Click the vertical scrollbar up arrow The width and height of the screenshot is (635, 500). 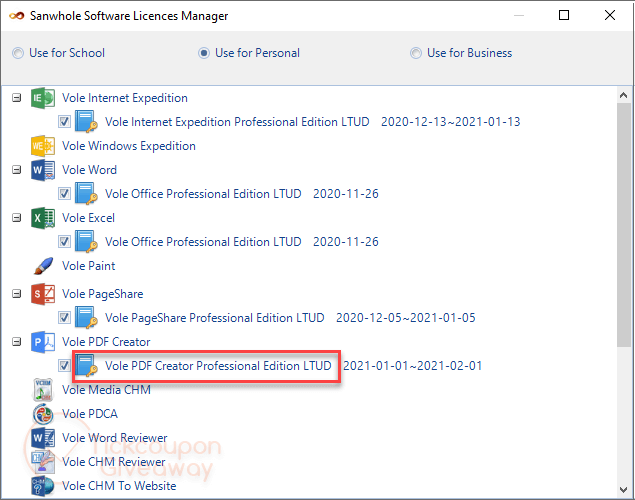click(x=624, y=95)
